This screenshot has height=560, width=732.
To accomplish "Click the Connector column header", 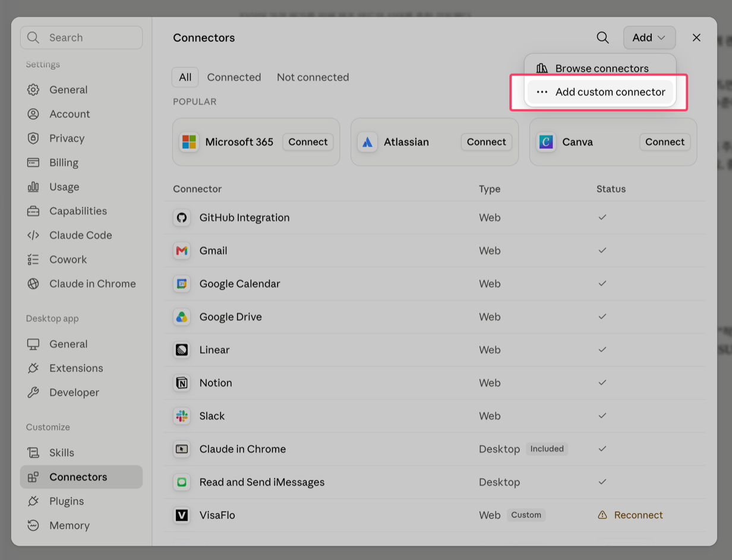I will pyautogui.click(x=197, y=189).
